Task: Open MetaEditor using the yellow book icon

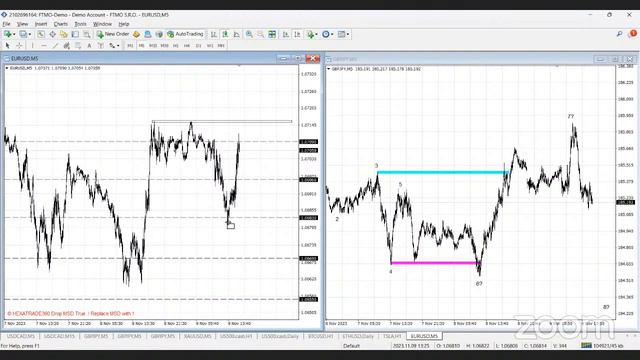Action: tap(136, 34)
